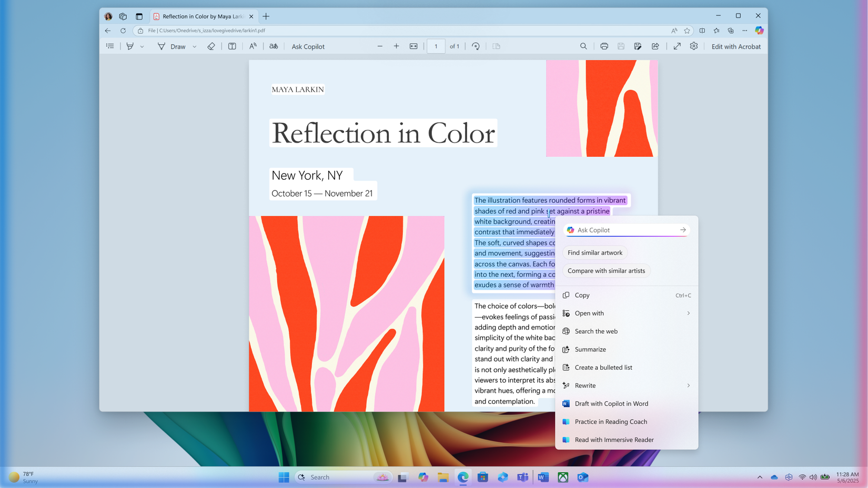The image size is (868, 488).
Task: Activate the Draw tool
Action: point(172,46)
